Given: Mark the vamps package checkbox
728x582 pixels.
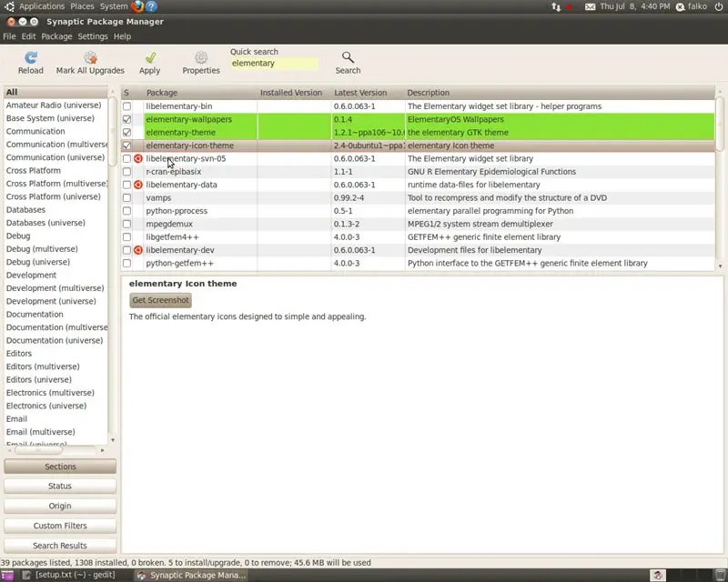Looking at the screenshot, I should click(126, 197).
